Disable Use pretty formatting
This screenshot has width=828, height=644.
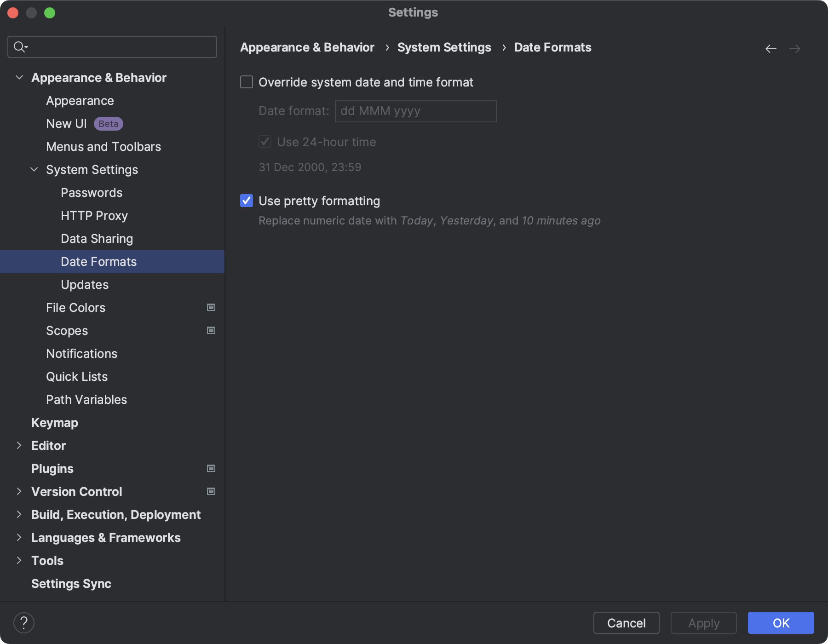coord(247,201)
